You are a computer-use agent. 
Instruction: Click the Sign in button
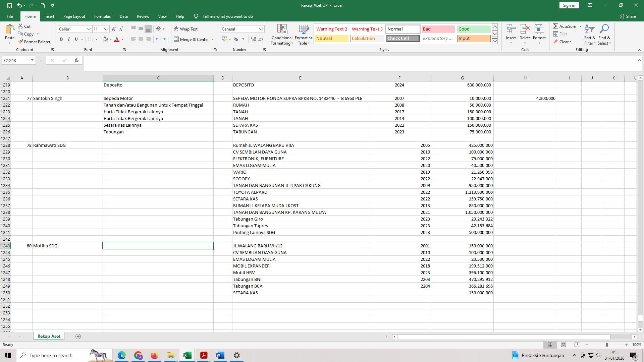(x=569, y=5)
